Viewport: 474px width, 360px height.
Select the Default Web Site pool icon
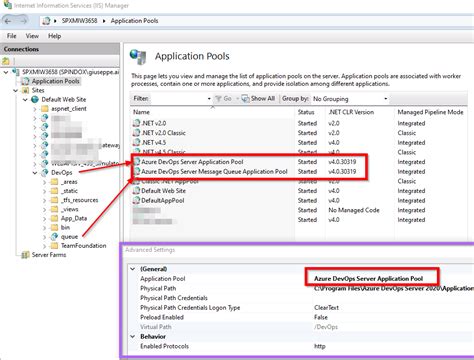tap(136, 191)
